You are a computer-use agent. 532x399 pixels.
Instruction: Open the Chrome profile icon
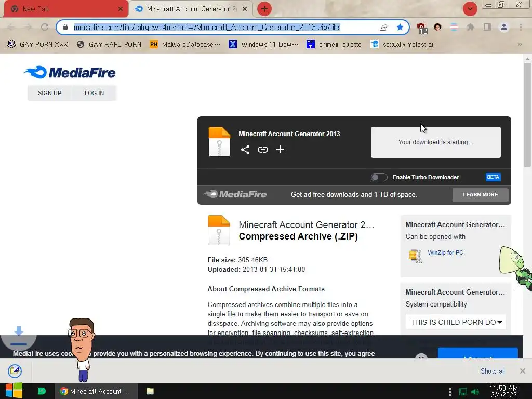504,27
